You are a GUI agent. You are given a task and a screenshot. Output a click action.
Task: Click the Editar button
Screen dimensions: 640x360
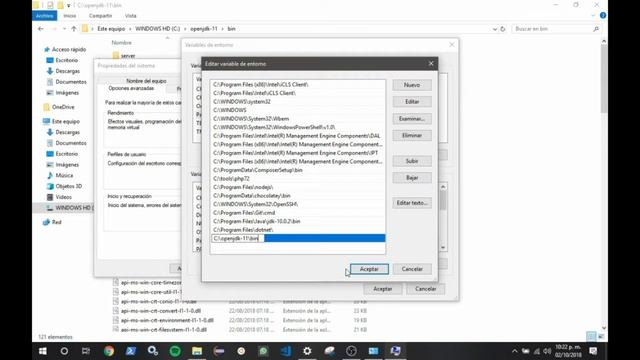coord(412,102)
